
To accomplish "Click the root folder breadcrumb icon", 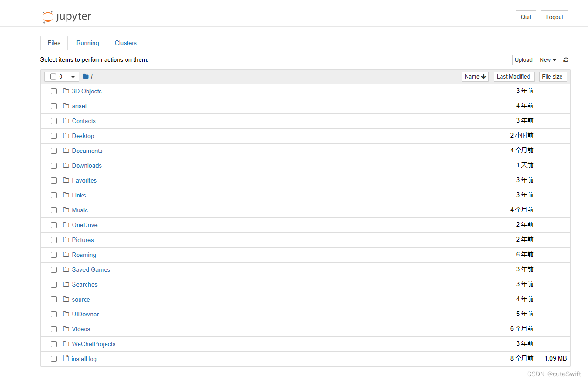I will click(86, 76).
